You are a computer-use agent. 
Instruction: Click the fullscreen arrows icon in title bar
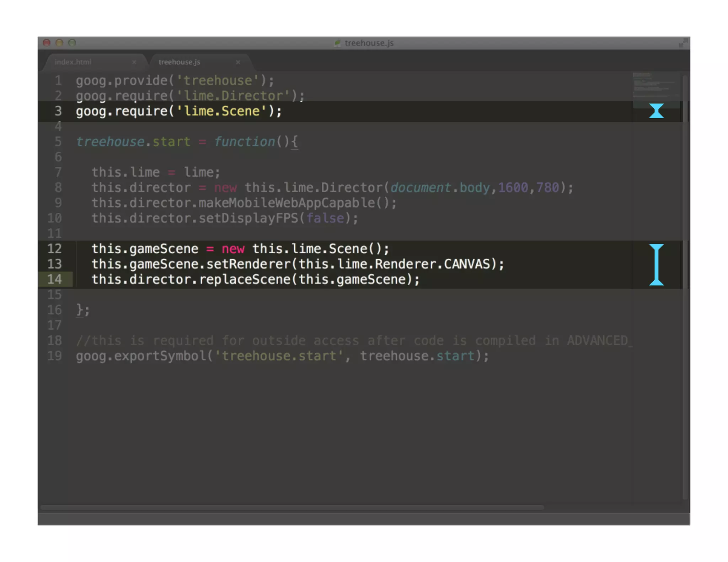point(682,43)
